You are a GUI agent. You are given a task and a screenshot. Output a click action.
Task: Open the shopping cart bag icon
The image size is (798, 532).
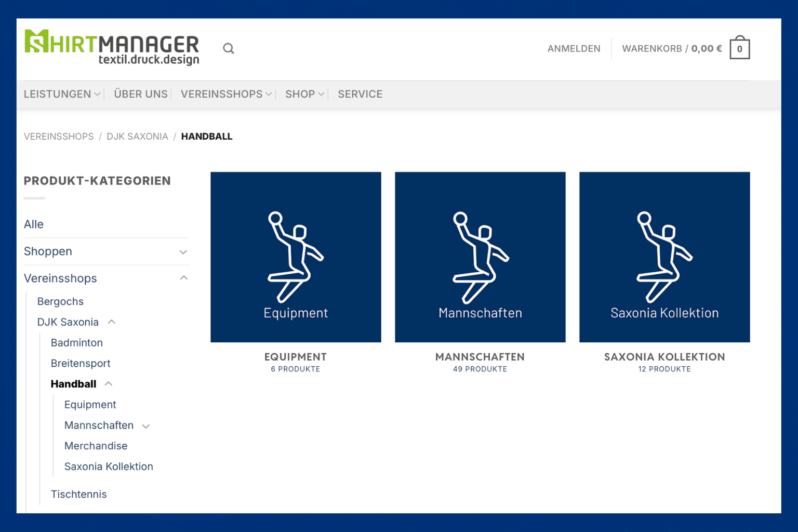coord(739,49)
